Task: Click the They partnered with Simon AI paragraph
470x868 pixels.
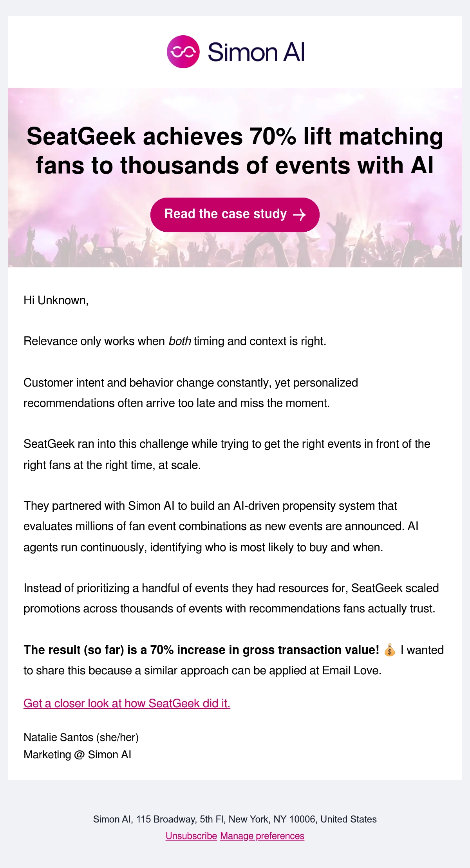Action: click(221, 527)
